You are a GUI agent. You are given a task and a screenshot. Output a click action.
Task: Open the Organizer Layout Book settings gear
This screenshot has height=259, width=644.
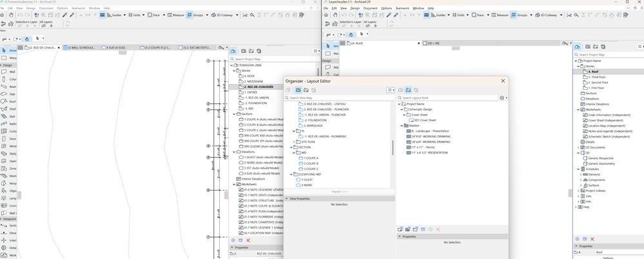502,98
